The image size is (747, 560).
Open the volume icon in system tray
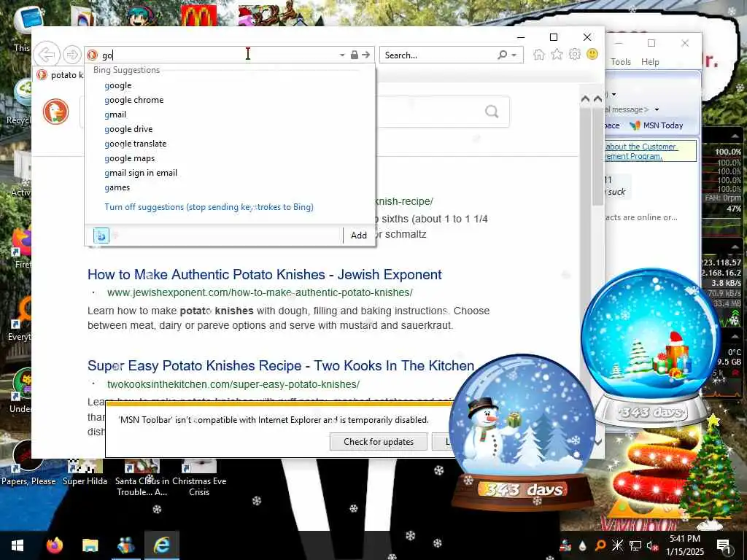tap(652, 545)
